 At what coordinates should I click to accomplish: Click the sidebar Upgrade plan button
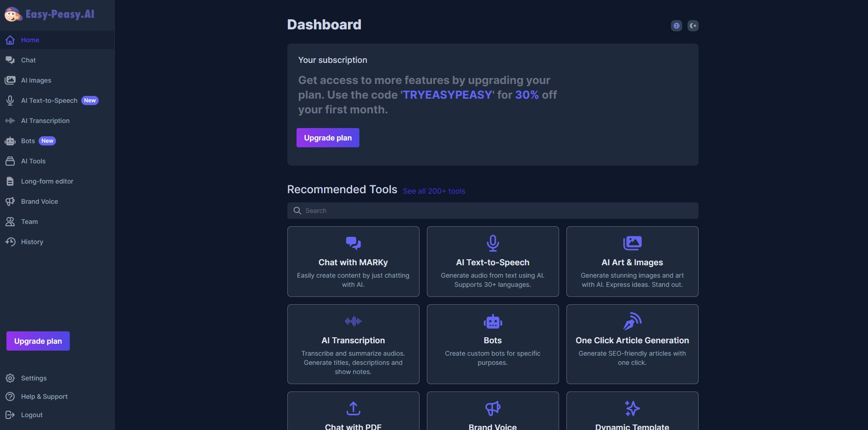coord(38,341)
